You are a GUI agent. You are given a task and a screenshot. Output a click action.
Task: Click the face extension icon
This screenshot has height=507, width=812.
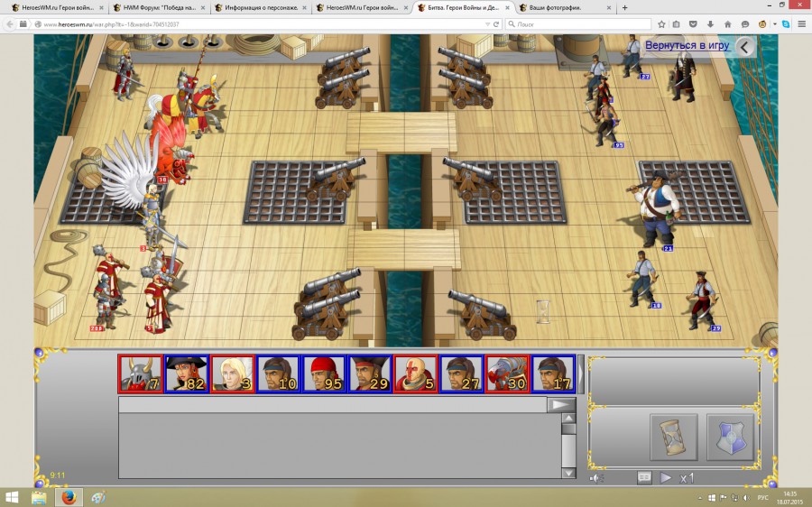click(x=762, y=24)
